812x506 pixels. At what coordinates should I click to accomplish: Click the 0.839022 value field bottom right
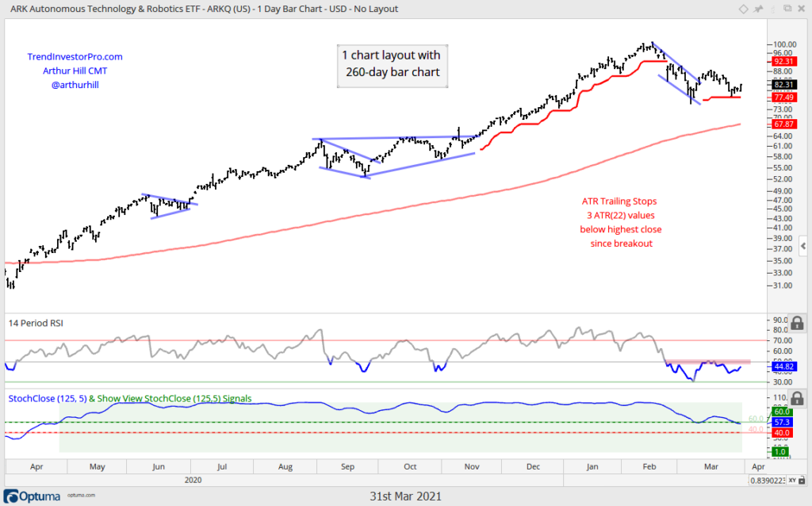click(768, 480)
